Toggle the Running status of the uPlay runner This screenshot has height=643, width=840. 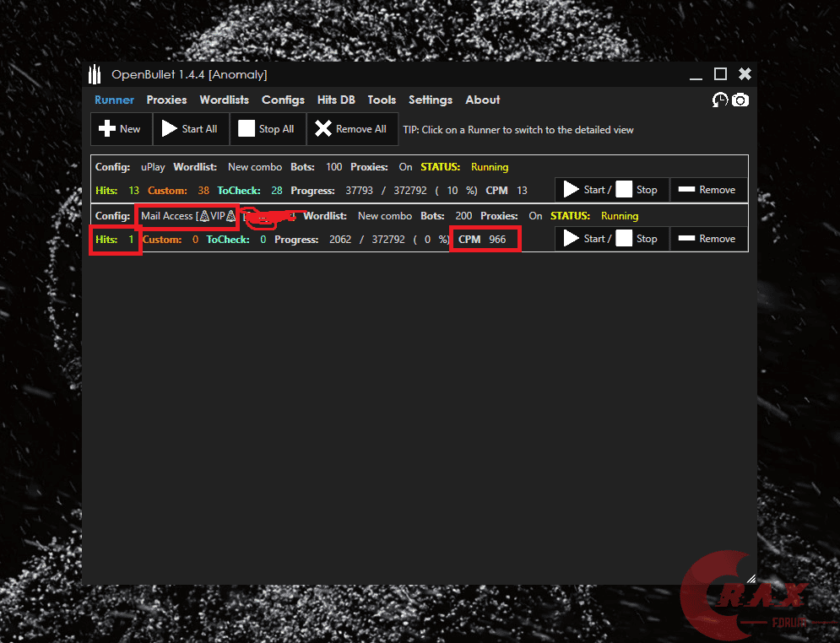489,166
